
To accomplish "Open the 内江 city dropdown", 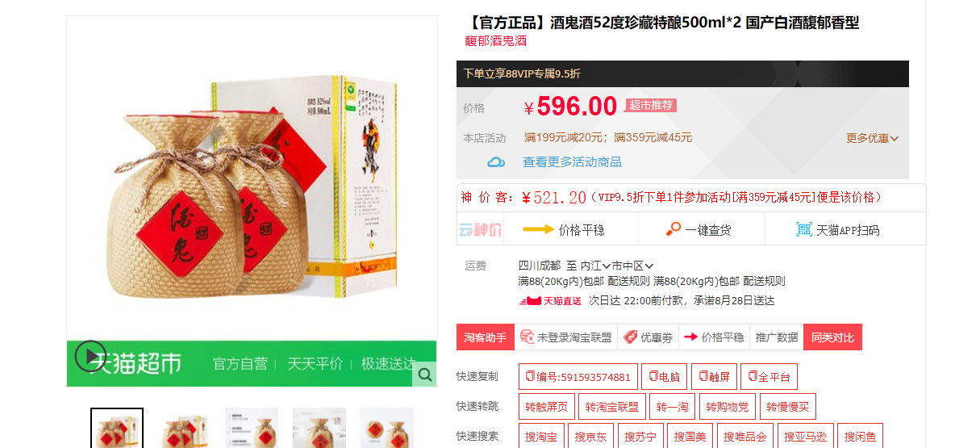I will point(596,266).
